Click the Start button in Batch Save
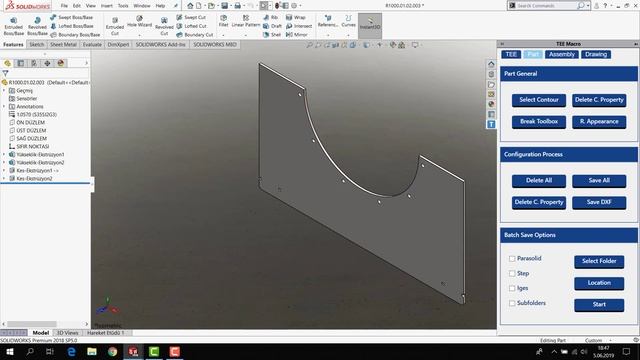The width and height of the screenshot is (640, 360). click(599, 304)
